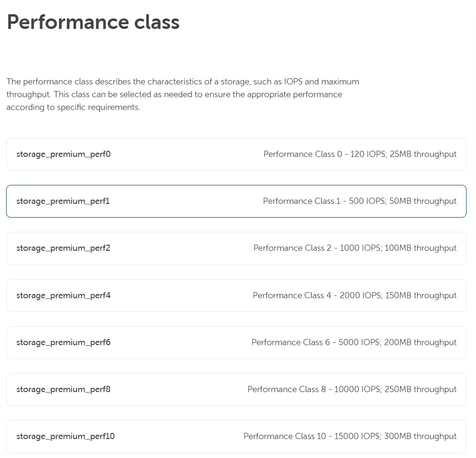This screenshot has width=476, height=458.
Task: Select the storage_premium_perf8 option
Action: (x=236, y=389)
